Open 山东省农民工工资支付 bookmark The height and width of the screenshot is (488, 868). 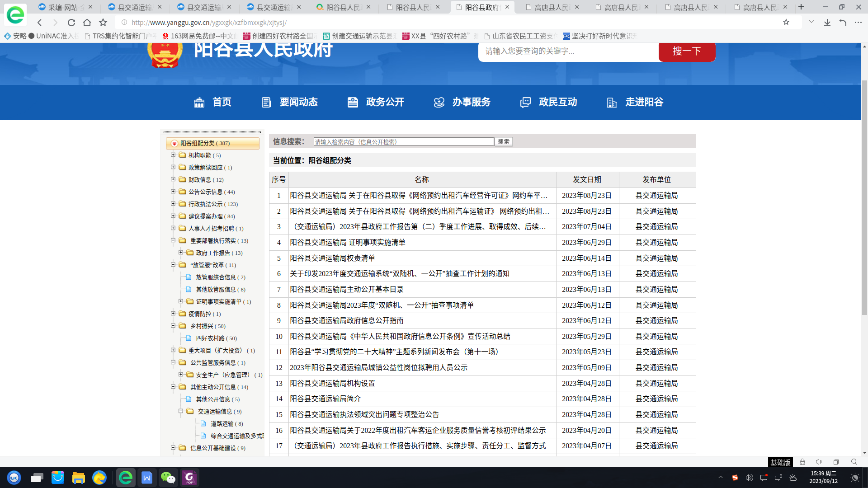[x=520, y=36]
